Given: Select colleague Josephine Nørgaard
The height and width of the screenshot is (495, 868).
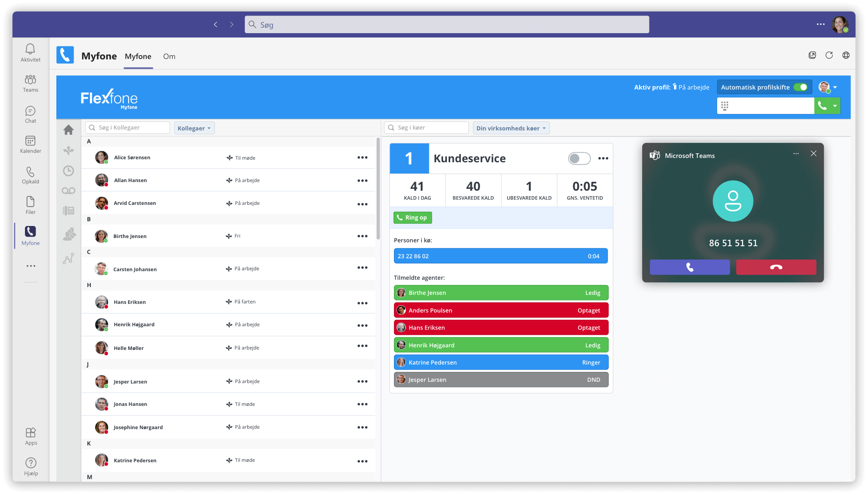Looking at the screenshot, I should click(228, 427).
